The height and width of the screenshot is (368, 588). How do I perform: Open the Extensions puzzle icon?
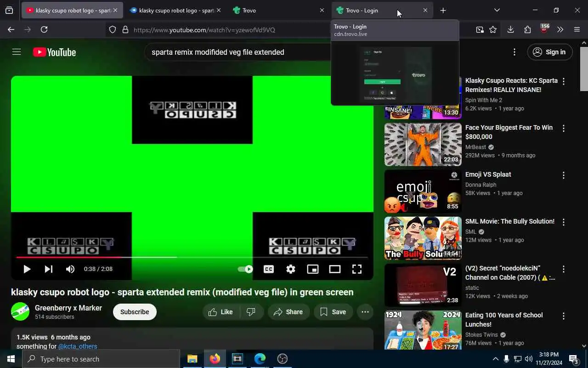[x=527, y=29]
